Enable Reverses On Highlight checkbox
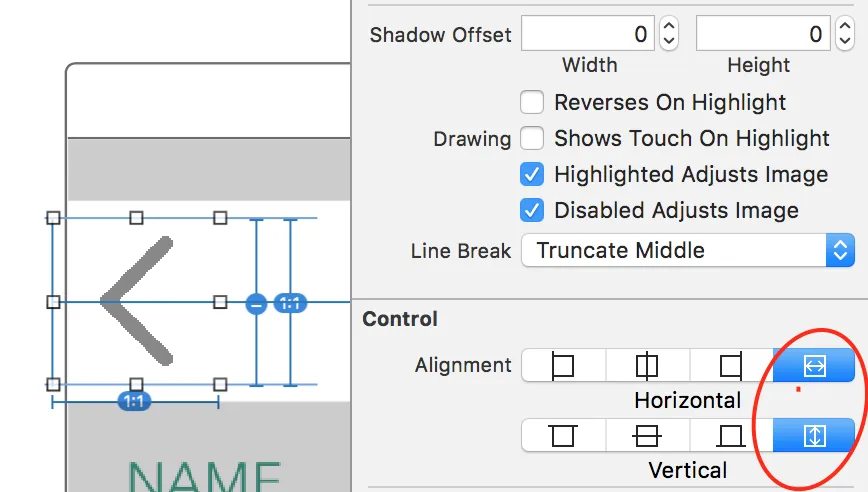 click(533, 102)
